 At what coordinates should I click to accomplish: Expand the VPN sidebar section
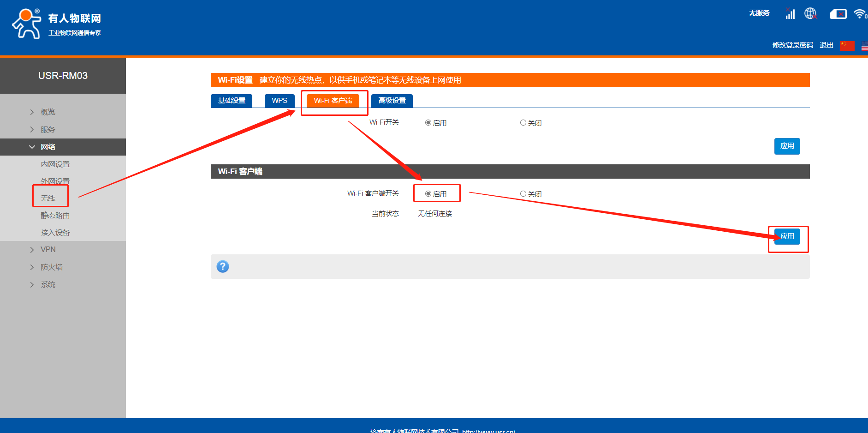(48, 250)
